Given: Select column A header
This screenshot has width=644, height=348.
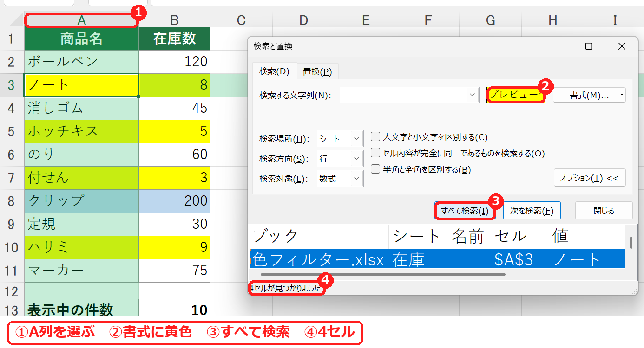Looking at the screenshot, I should (x=81, y=20).
